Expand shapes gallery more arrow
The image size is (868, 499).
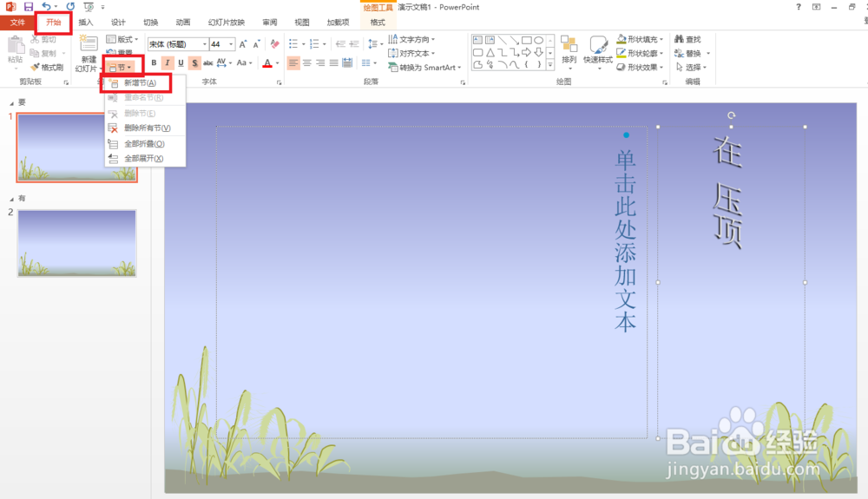click(x=550, y=65)
